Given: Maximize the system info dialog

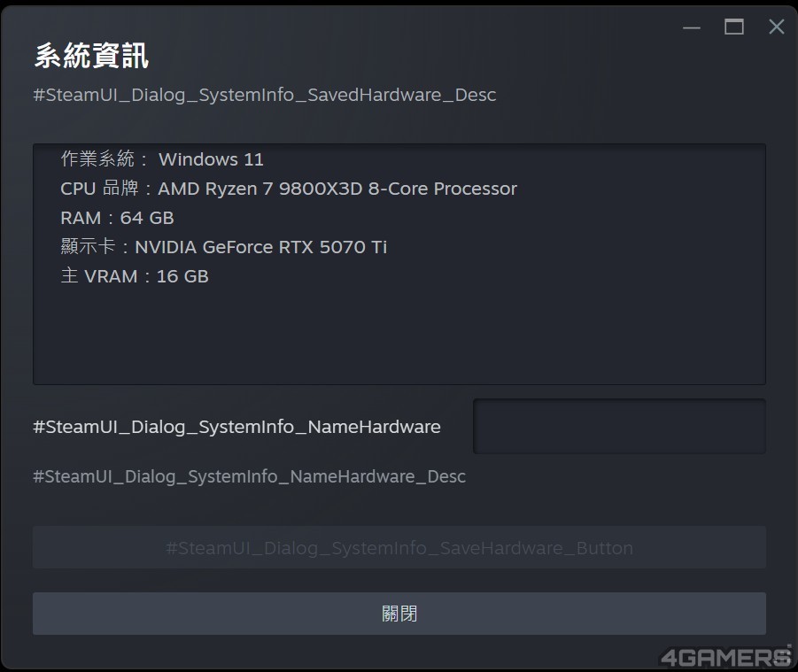Looking at the screenshot, I should 734,27.
